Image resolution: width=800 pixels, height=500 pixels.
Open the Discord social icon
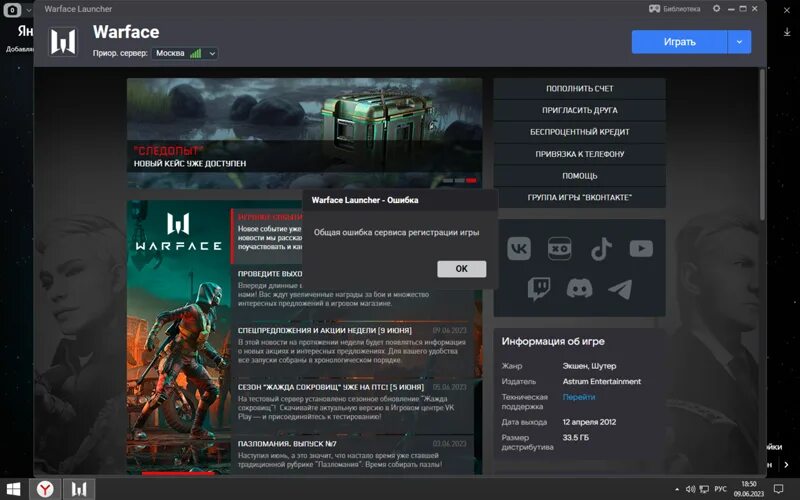tap(580, 289)
